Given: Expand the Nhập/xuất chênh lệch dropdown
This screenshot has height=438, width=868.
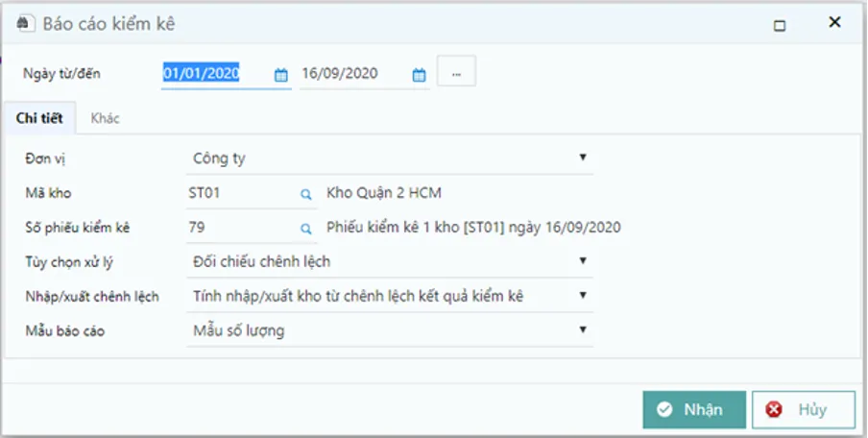Looking at the screenshot, I should pos(583,296).
